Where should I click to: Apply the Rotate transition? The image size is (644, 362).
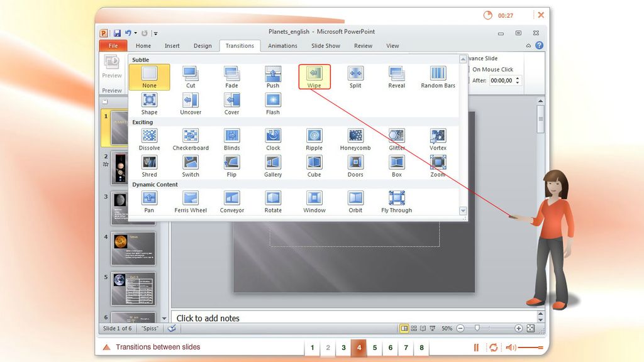coord(273,202)
